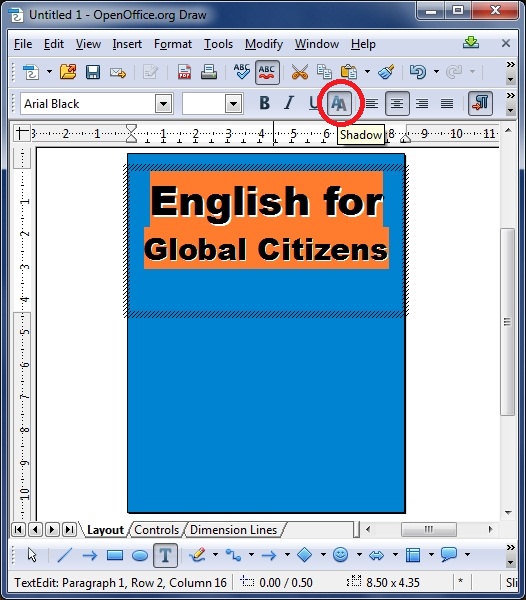
Task: Click the Document as E-mail icon
Action: 118,72
